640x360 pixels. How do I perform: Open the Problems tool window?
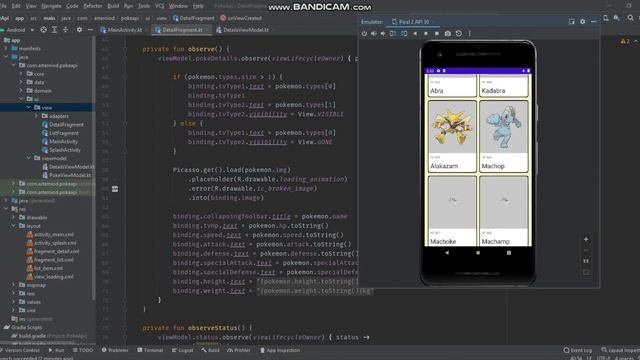[x=115, y=350]
